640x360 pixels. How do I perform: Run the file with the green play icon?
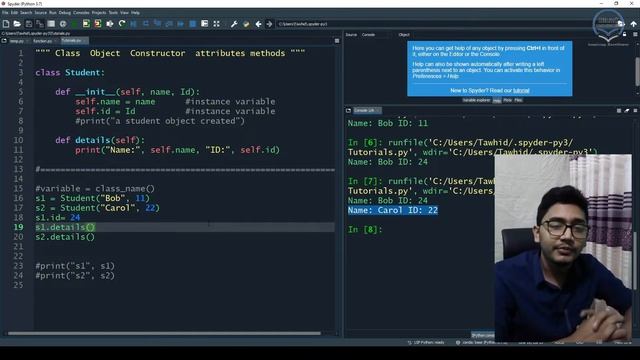(74, 24)
